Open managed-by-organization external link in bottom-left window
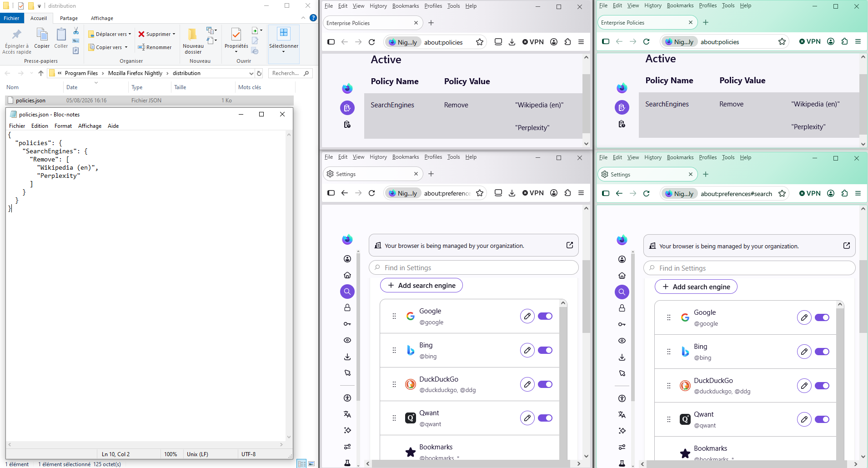Screen dimensions: 868x468 pyautogui.click(x=570, y=245)
